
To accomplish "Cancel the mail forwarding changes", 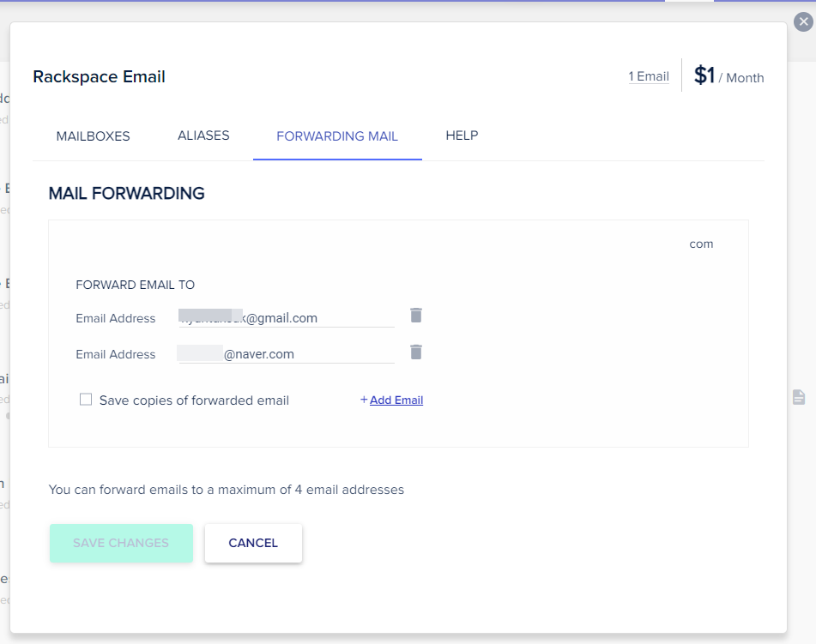I will (x=253, y=543).
